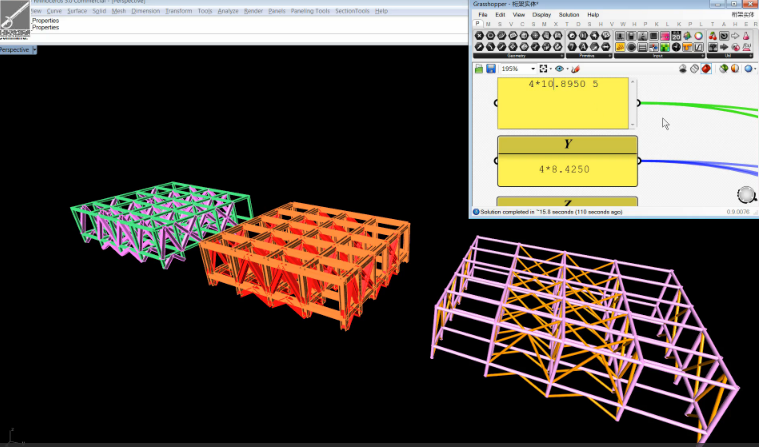Add a pink MD Slider from Input panel
759x447 pixels.
[x=665, y=36]
